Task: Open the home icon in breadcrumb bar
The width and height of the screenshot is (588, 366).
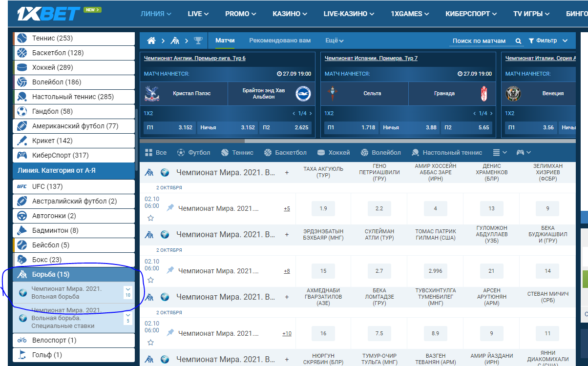Action: click(151, 41)
